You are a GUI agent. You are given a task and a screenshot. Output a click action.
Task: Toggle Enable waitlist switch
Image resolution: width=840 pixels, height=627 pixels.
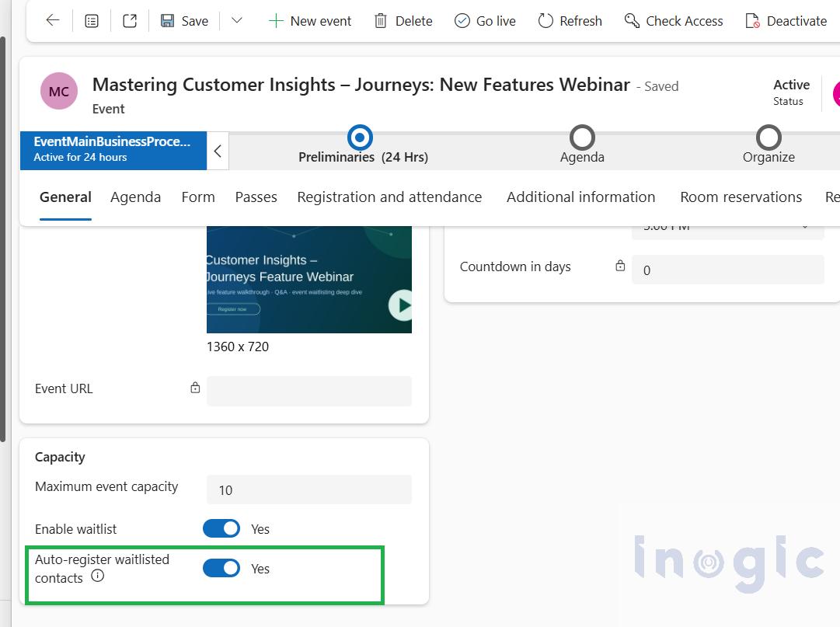(221, 528)
